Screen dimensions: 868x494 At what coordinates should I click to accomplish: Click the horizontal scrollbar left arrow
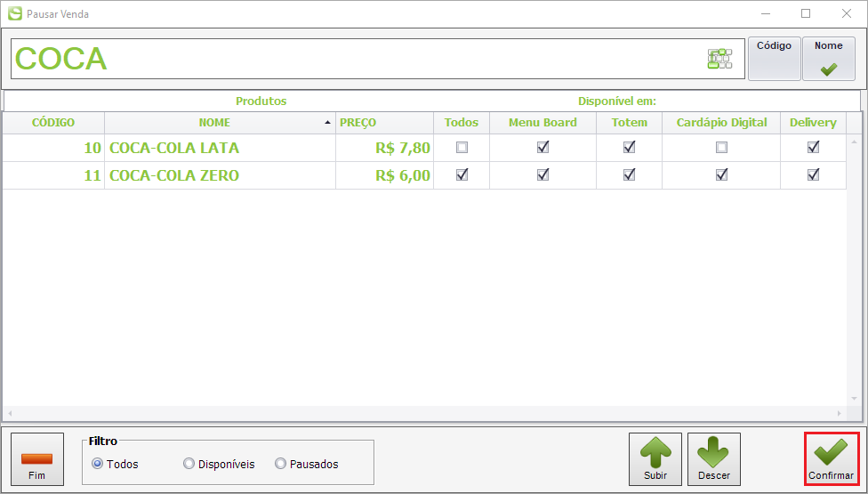[x=10, y=413]
